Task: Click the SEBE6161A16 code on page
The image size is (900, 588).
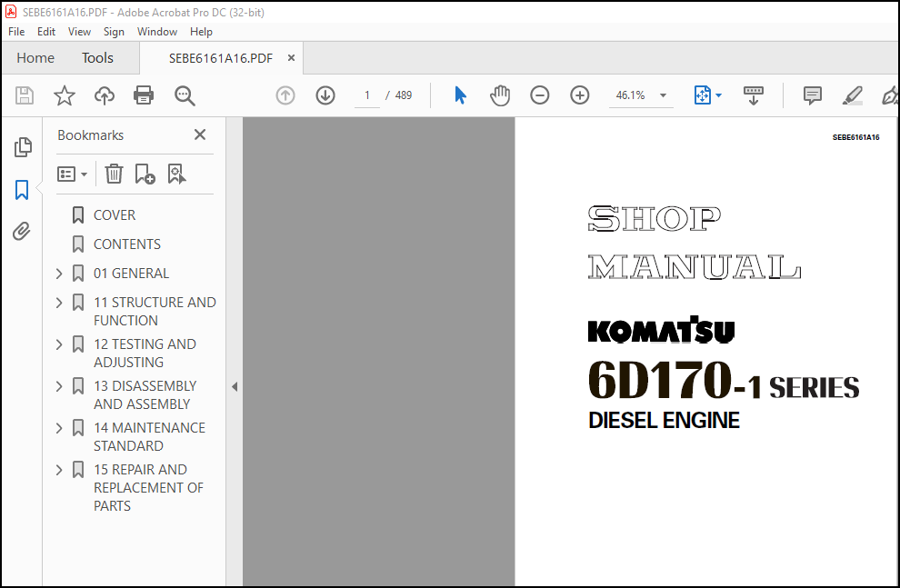Action: (855, 137)
